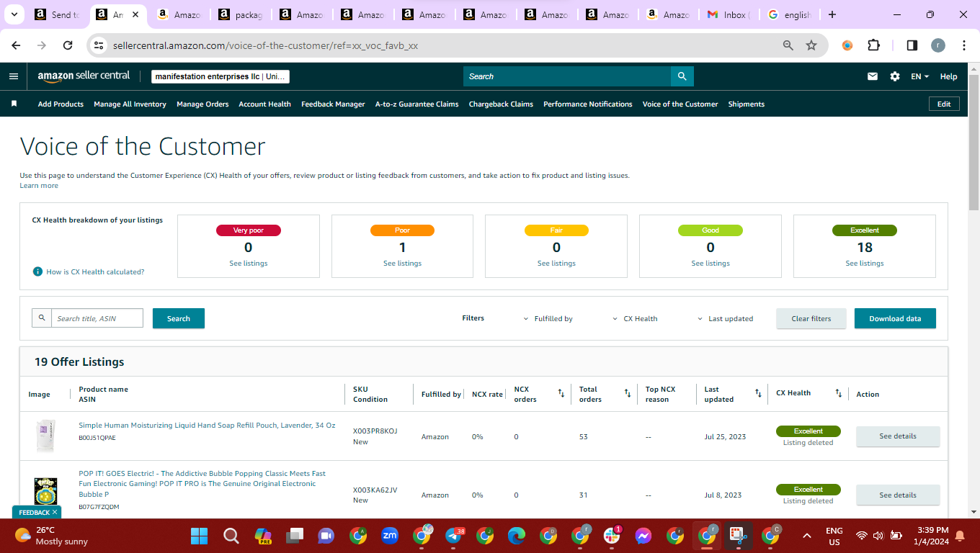Open the Learn more link
Image resolution: width=980 pixels, height=553 pixels.
click(x=39, y=186)
